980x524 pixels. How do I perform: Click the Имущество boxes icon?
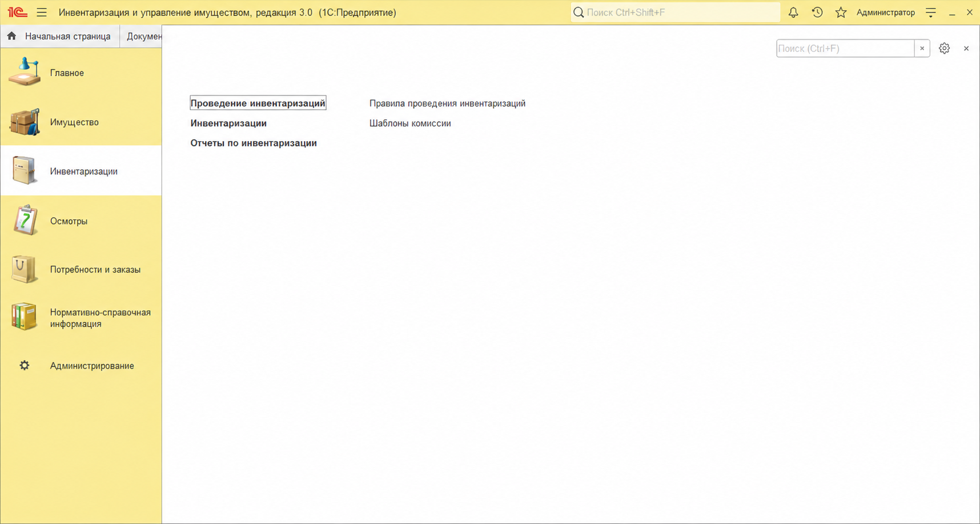click(25, 122)
